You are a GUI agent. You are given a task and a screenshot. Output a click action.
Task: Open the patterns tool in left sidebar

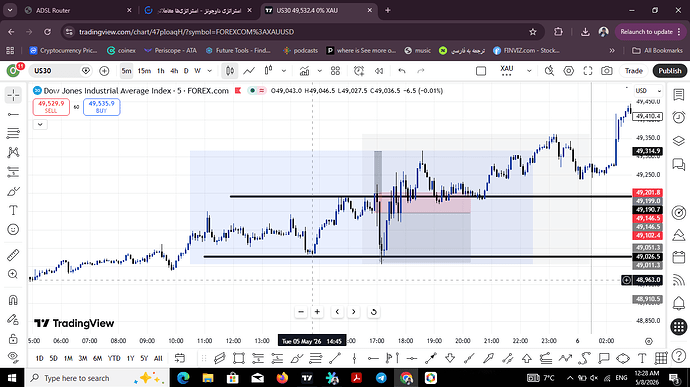[x=13, y=152]
